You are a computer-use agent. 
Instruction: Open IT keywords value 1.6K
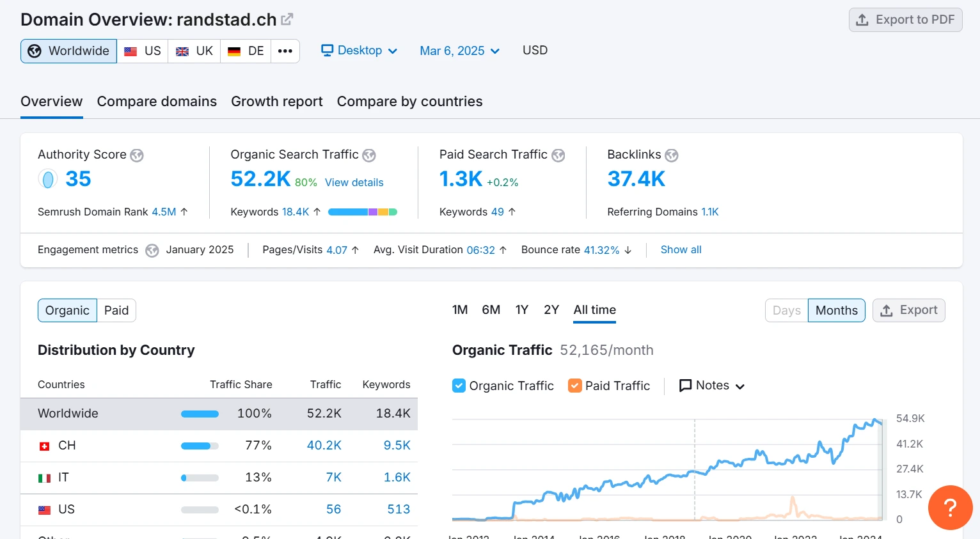397,478
